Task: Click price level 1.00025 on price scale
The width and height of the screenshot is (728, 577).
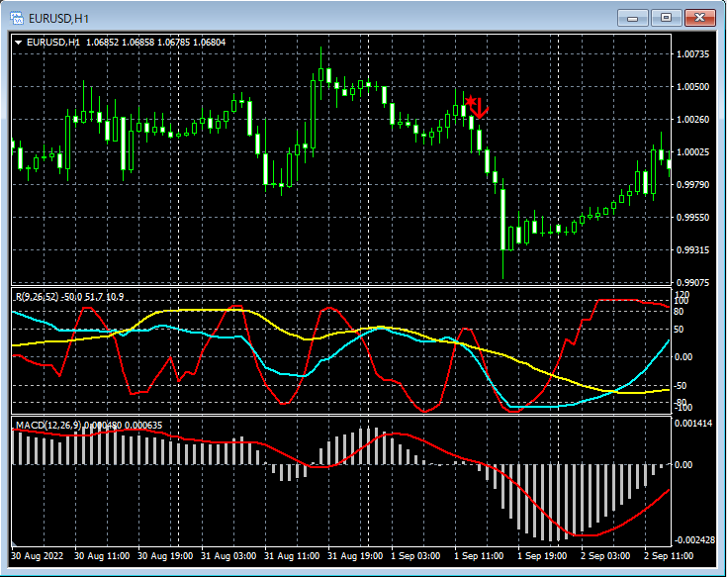Action: [692, 151]
